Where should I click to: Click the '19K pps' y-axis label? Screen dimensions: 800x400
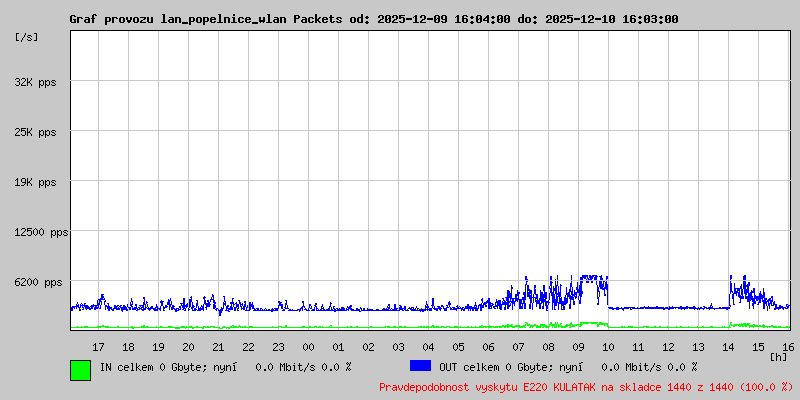[36, 182]
